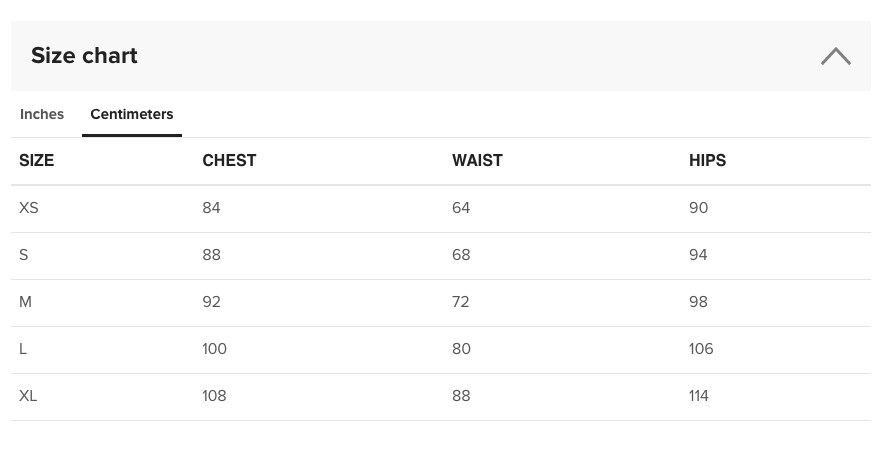Click hips value 106 for L
This screenshot has width=884, height=458.
(701, 349)
